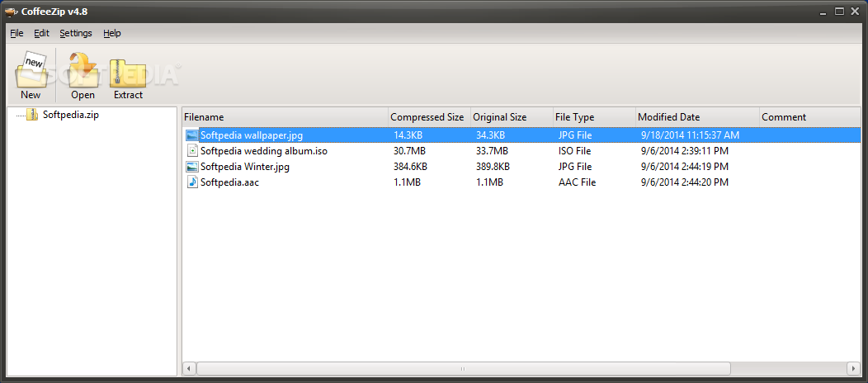Screen dimensions: 868x383
Task: Click the image icon of Softpedia wallpaper.jpg
Action: click(192, 135)
